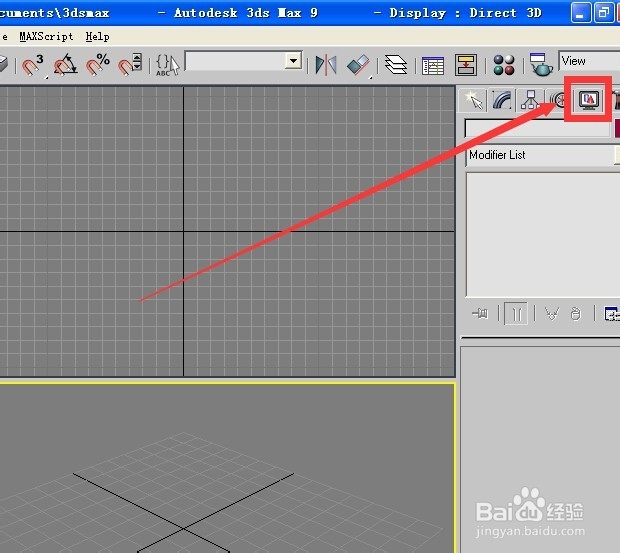Open the Material Editor spheres icon
Image resolution: width=620 pixels, height=553 pixels.
point(504,65)
